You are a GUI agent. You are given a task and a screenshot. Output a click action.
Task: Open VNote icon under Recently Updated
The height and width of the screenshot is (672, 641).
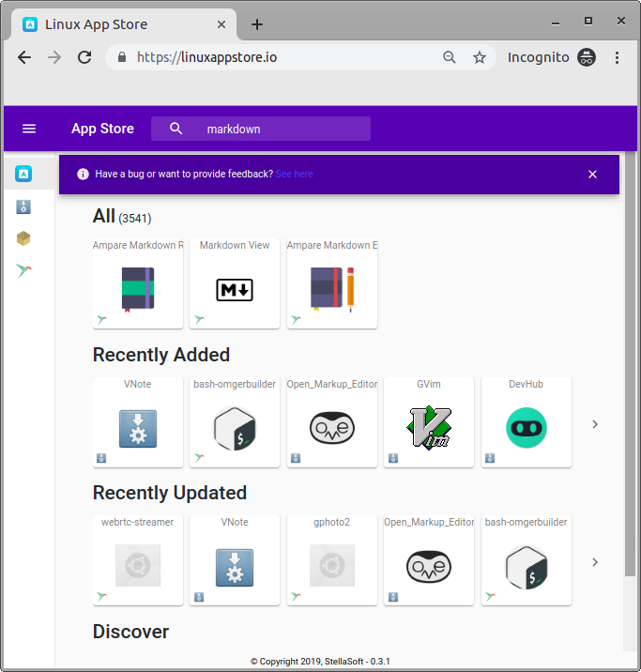tap(235, 568)
